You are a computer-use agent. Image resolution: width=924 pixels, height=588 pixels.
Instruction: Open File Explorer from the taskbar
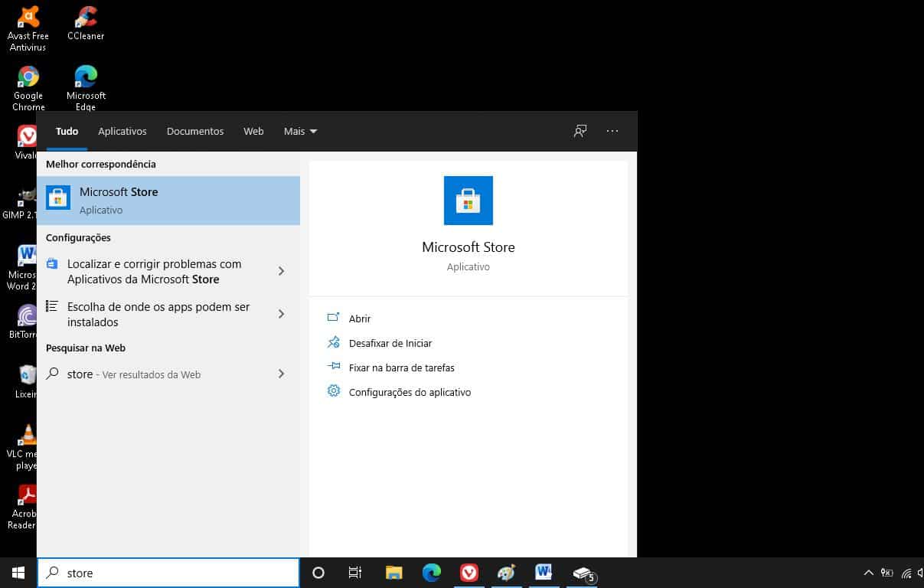click(x=394, y=573)
